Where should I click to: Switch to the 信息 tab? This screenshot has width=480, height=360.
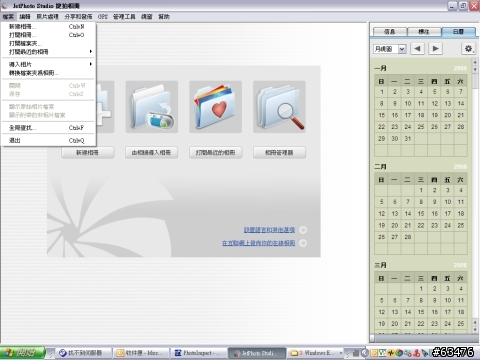click(x=390, y=32)
